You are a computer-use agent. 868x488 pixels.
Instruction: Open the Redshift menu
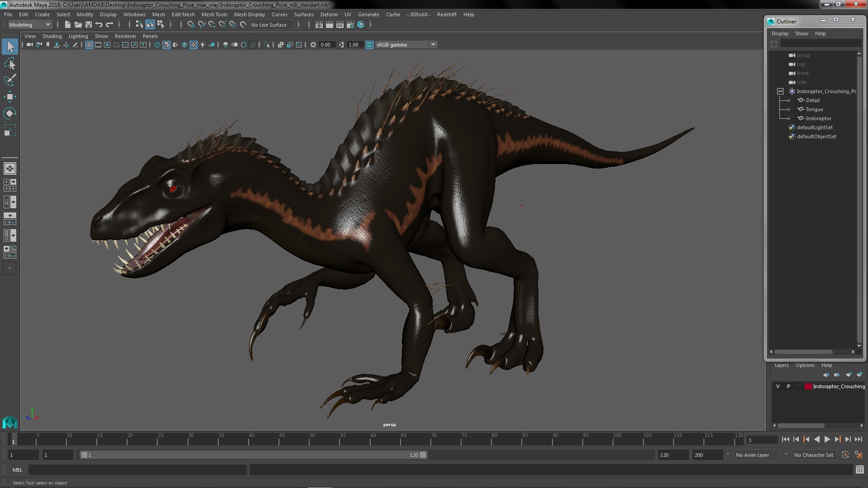447,14
